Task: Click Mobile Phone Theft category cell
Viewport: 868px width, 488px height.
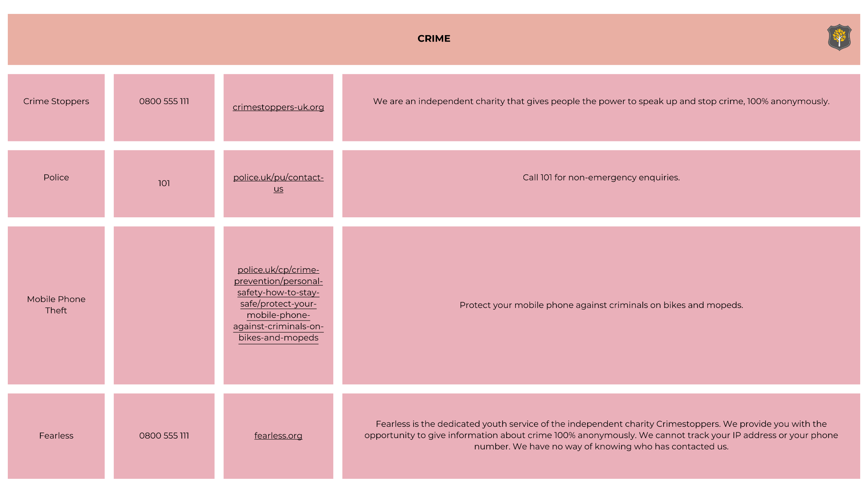Action: (x=56, y=305)
